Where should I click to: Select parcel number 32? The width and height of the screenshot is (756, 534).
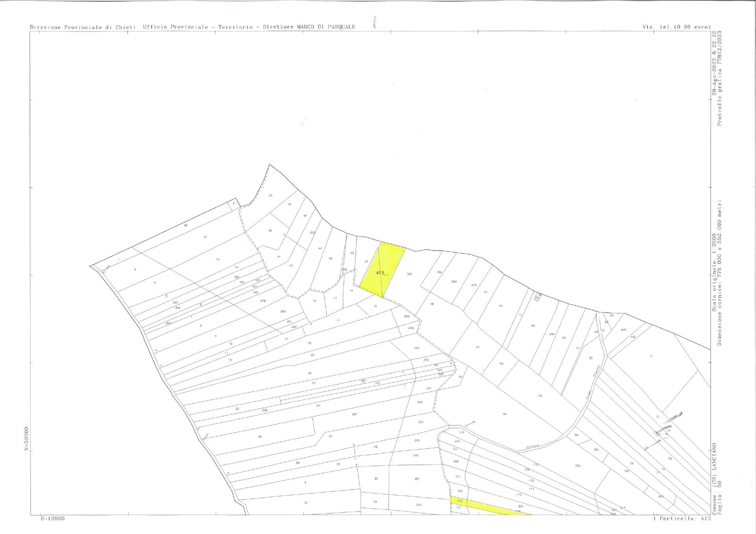click(306, 503)
